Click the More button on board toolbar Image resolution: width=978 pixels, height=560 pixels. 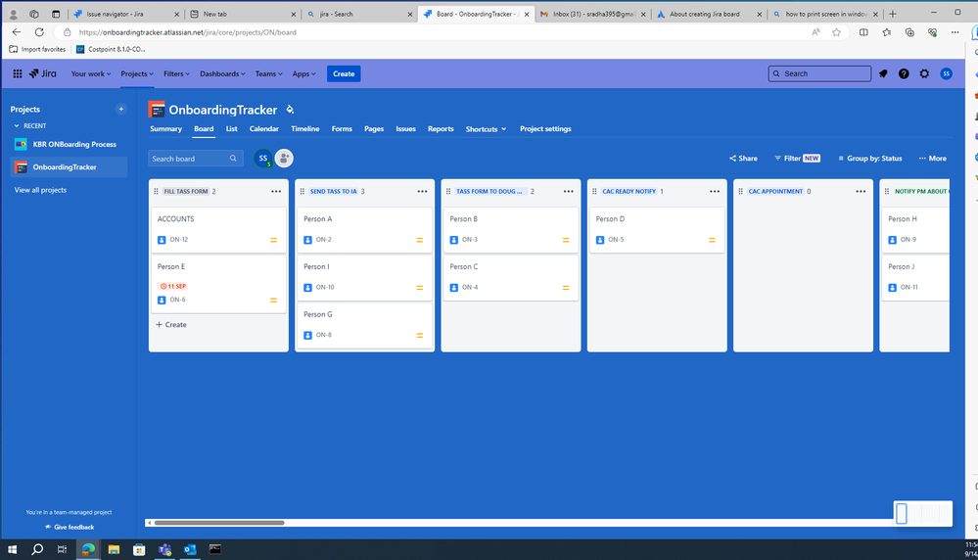932,159
